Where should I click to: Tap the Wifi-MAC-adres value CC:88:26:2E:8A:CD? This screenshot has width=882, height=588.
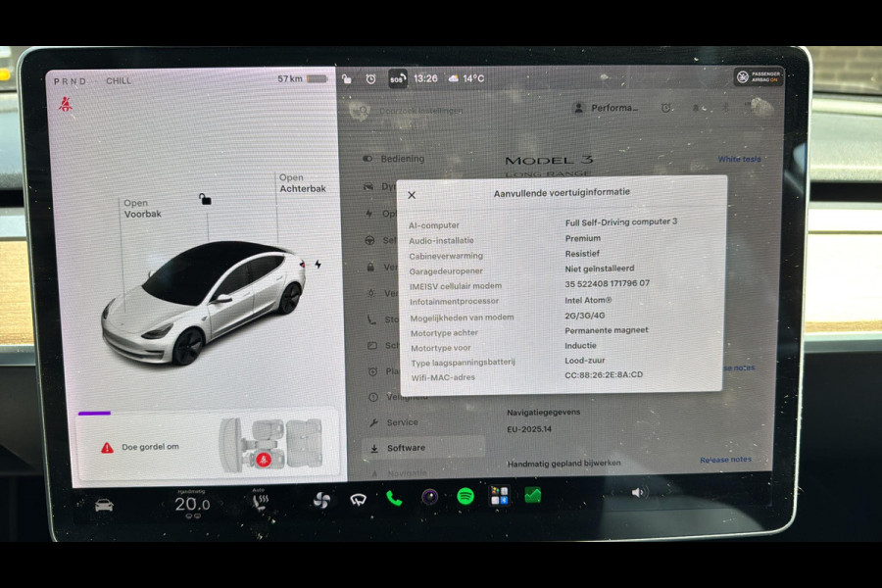(604, 374)
